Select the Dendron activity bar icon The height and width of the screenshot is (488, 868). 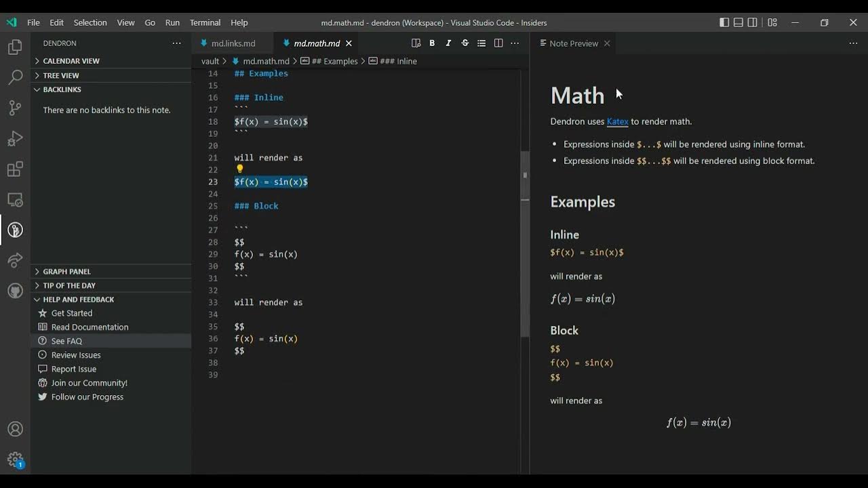click(15, 230)
